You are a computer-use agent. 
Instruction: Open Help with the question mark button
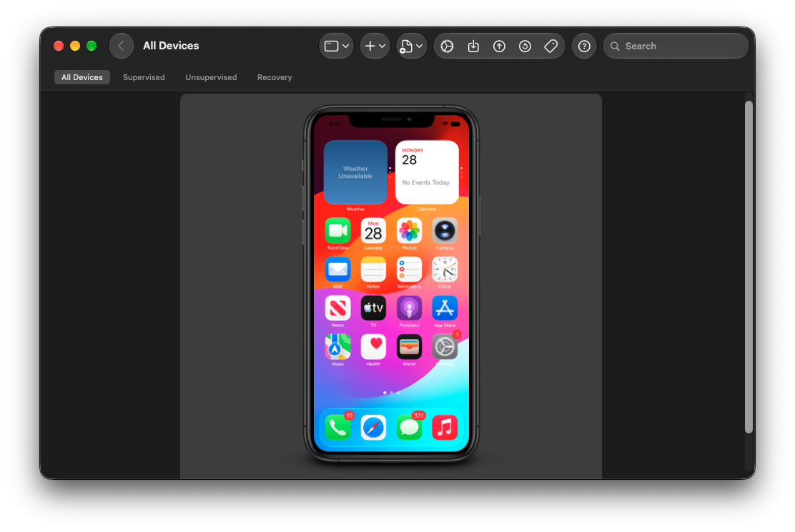(x=584, y=46)
